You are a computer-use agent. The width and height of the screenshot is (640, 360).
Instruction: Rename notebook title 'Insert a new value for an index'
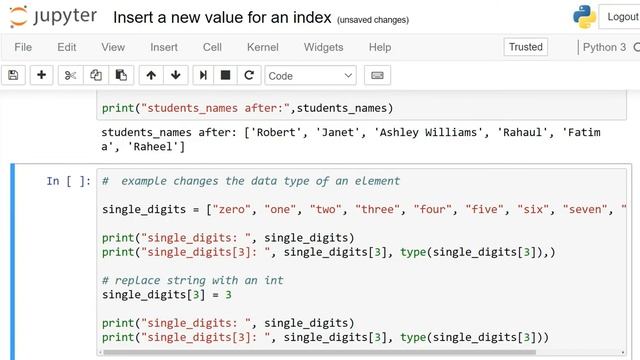pos(222,18)
